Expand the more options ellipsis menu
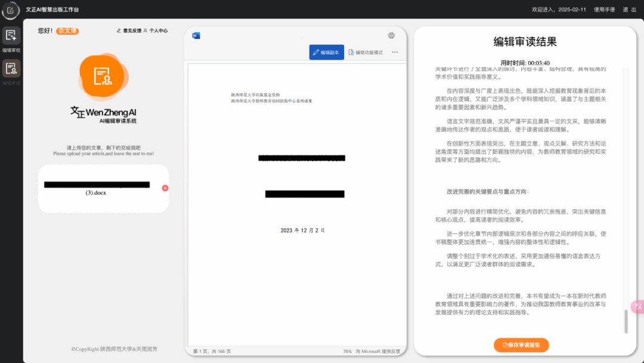The height and width of the screenshot is (363, 644). [x=395, y=53]
